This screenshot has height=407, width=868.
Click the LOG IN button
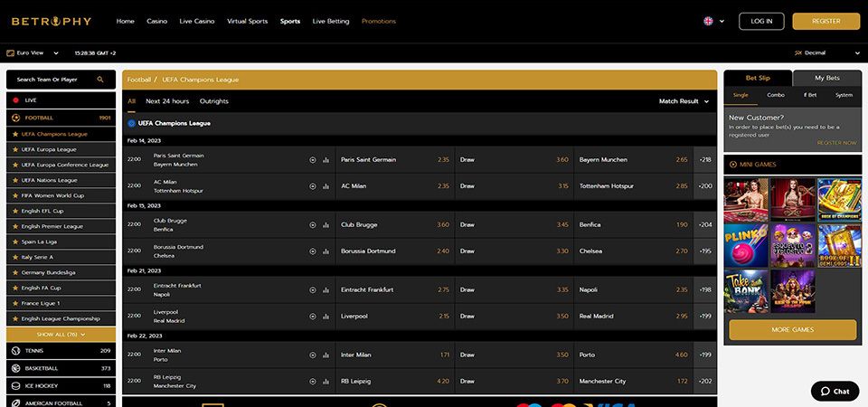[761, 21]
